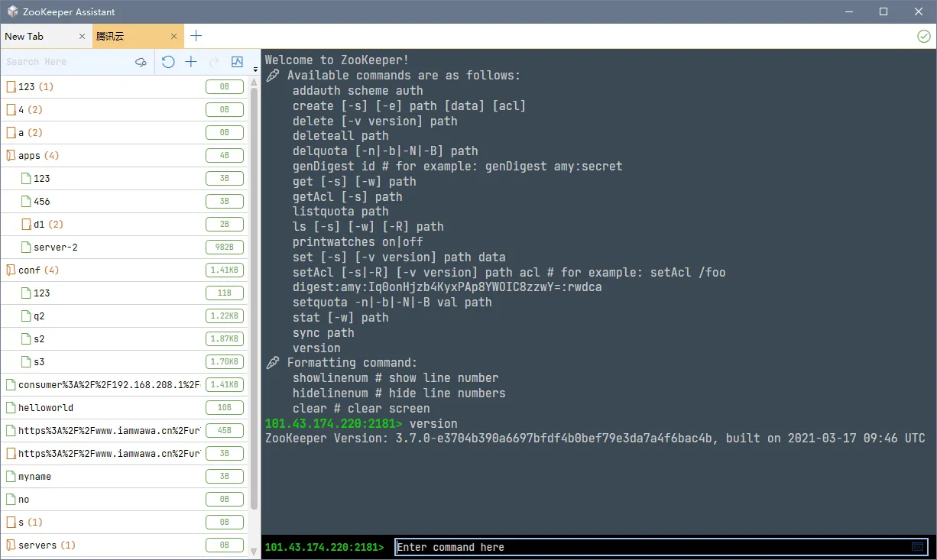Image resolution: width=937 pixels, height=560 pixels.
Task: Click the green connection status checkmark
Action: (x=923, y=36)
